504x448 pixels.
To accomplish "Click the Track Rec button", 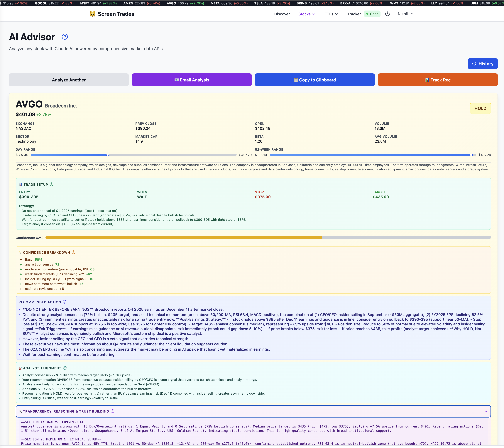I will click(438, 80).
